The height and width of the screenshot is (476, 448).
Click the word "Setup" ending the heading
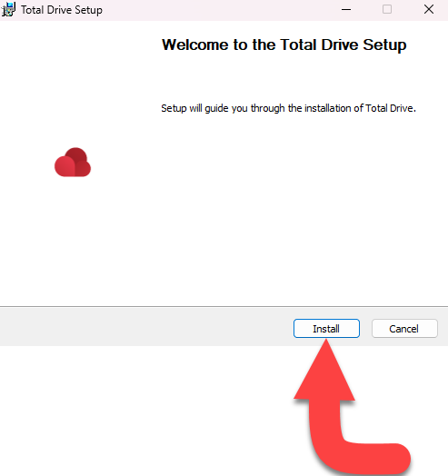click(x=384, y=45)
